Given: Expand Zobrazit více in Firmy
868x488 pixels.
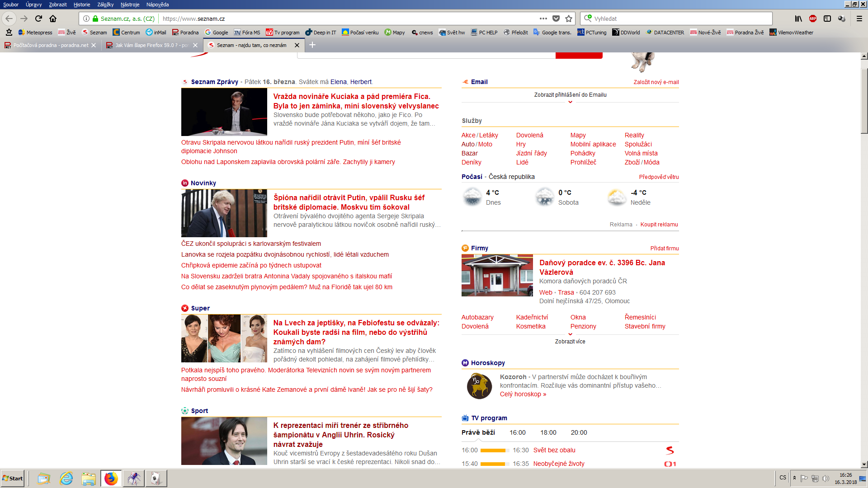Looking at the screenshot, I should coord(570,341).
